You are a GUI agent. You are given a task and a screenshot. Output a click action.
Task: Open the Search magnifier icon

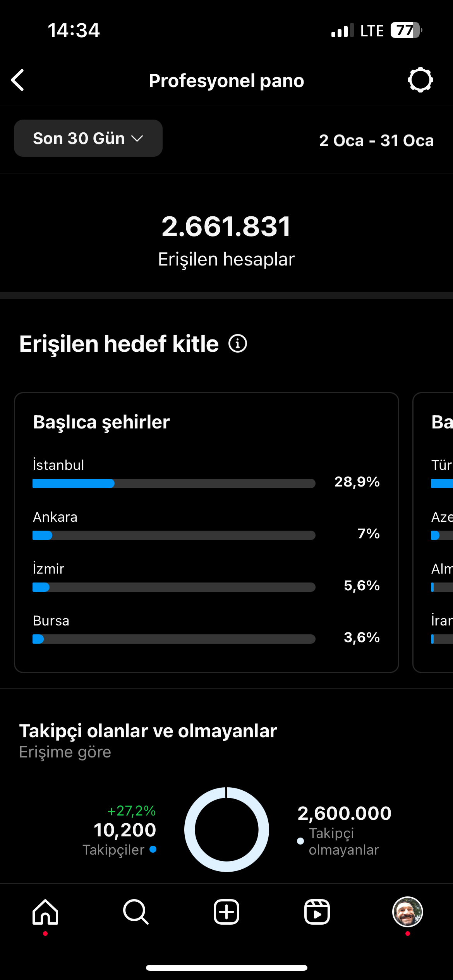[x=136, y=912]
